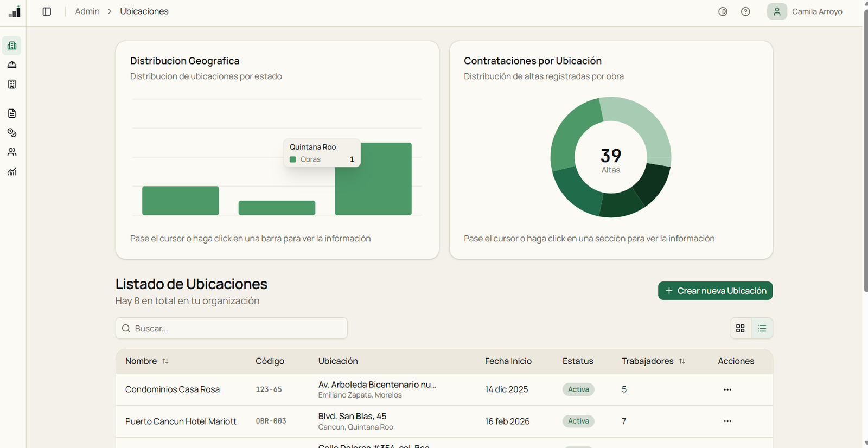
Task: Open the active green buildings sidebar icon
Action: (12, 46)
